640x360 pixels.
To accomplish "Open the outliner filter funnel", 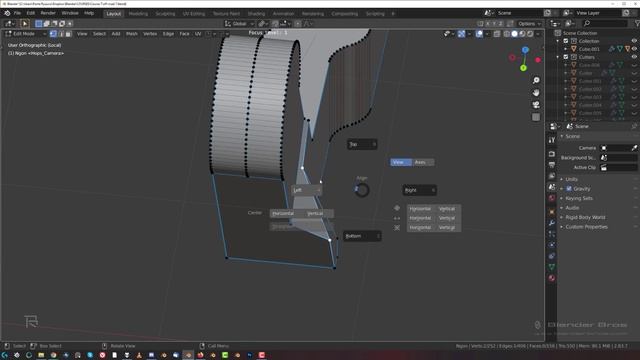I will tap(637, 24).
